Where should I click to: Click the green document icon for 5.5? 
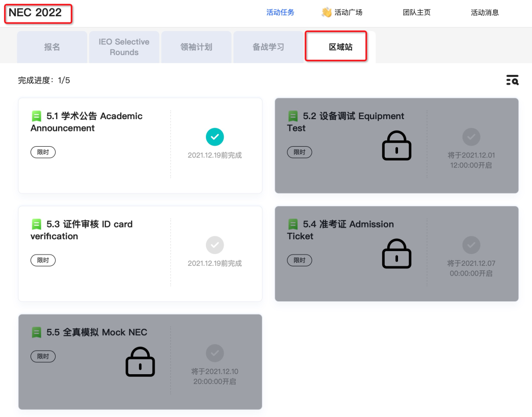click(x=36, y=332)
